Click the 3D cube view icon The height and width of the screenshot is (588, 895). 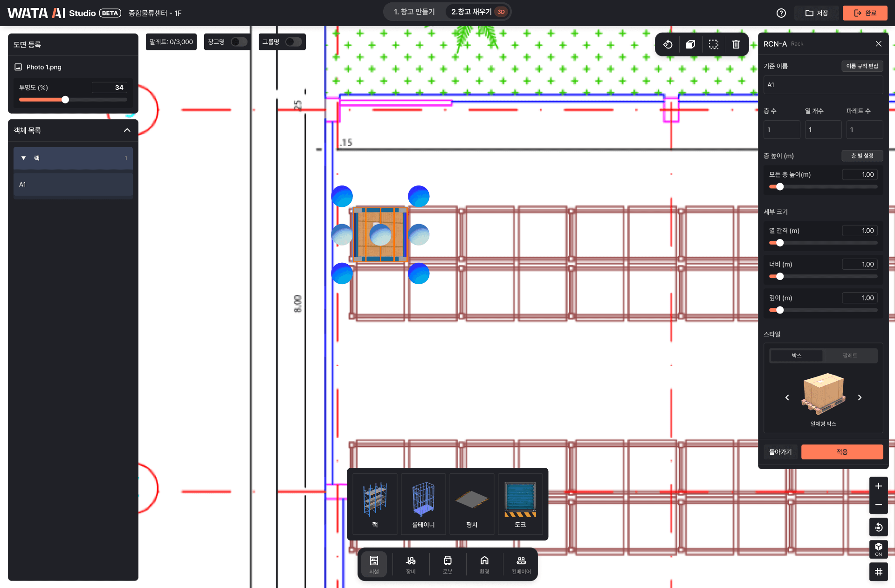click(690, 44)
